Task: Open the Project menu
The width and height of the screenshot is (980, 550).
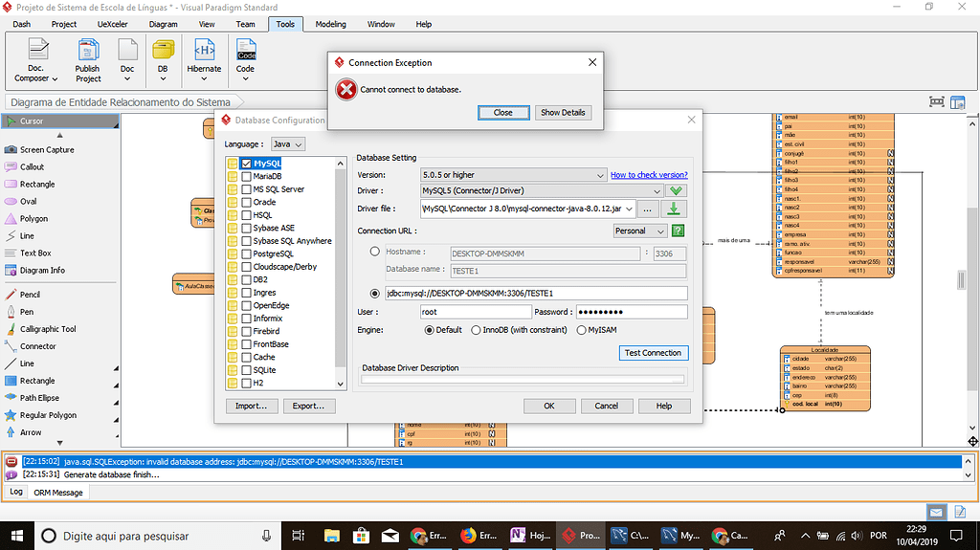Action: click(64, 24)
